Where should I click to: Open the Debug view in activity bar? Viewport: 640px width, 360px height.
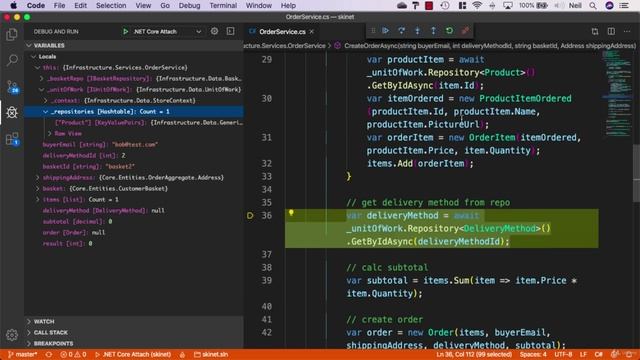click(x=12, y=112)
